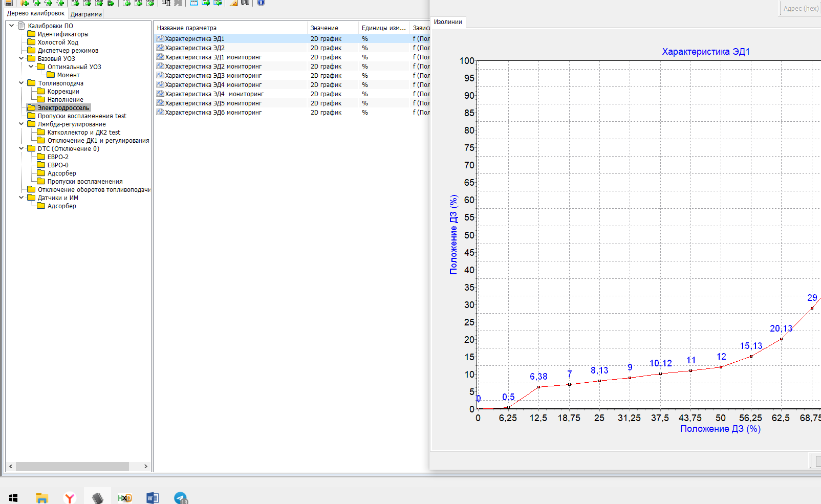Open Telegram from the taskbar

[x=180, y=497]
